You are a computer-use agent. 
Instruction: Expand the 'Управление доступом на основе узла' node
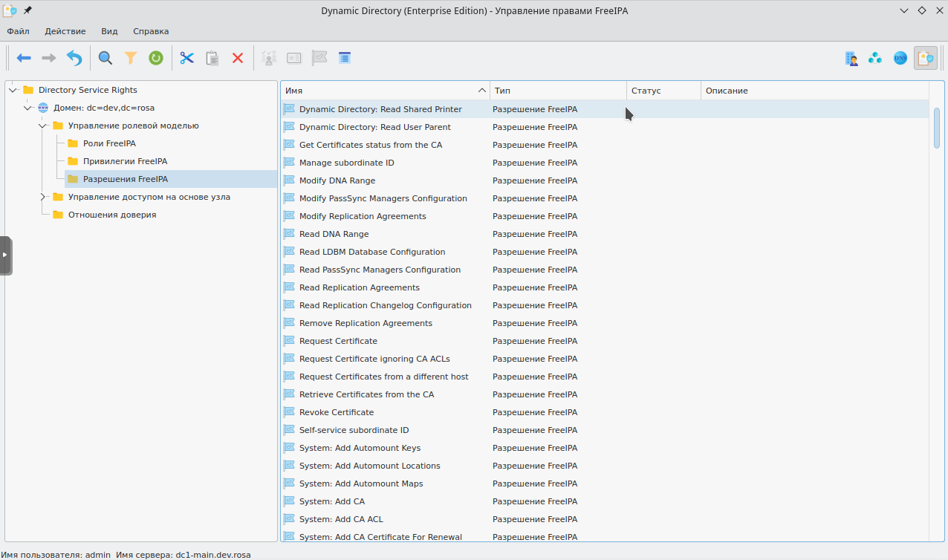[x=43, y=197]
